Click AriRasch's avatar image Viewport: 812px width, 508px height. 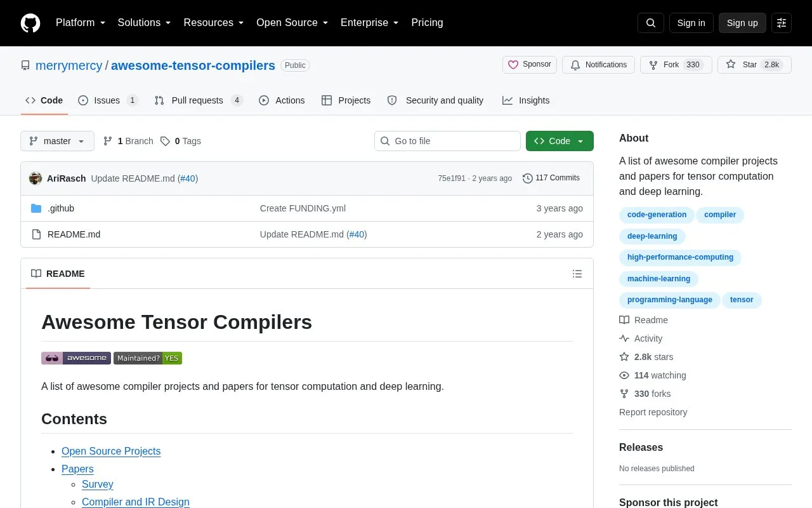coord(36,178)
